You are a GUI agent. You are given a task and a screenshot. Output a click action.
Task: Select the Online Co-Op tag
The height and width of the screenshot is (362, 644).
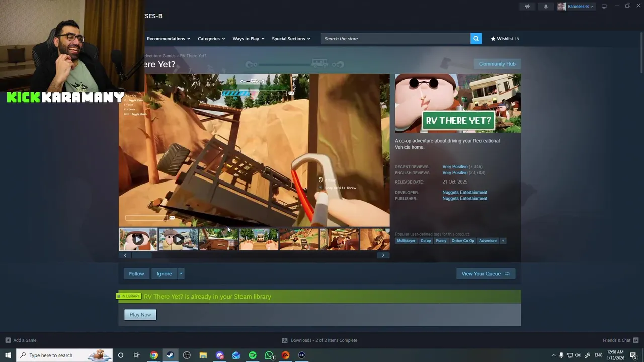click(x=463, y=241)
